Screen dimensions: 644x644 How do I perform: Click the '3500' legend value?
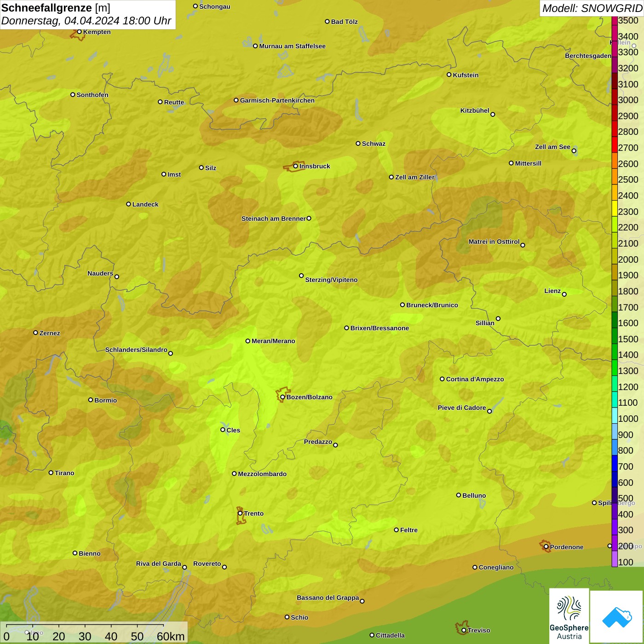point(628,20)
